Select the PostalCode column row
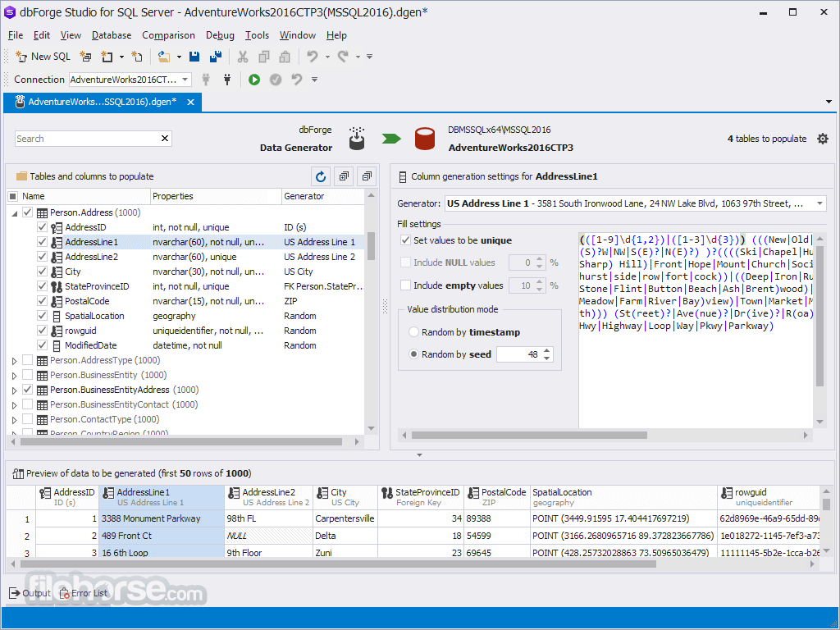 tap(186, 301)
